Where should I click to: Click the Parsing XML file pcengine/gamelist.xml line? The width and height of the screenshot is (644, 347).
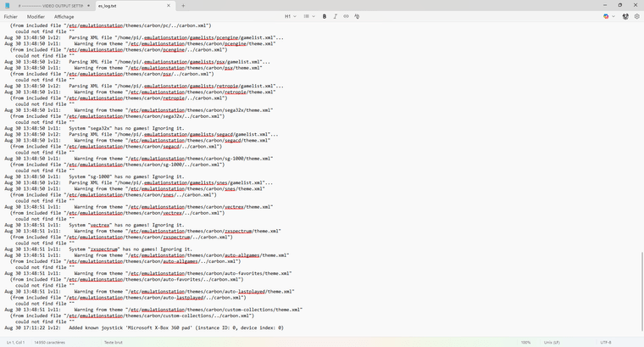pos(144,38)
